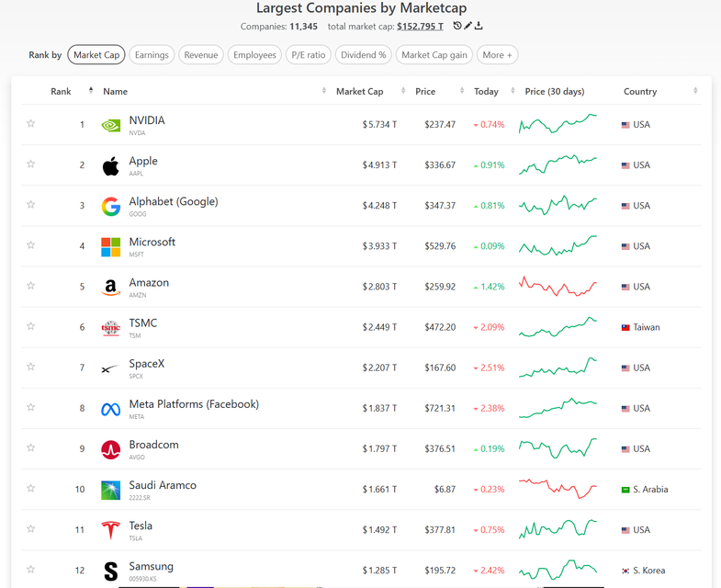Viewport: 721px width, 588px height.
Task: Rank companies by P/E ratio
Action: point(308,55)
